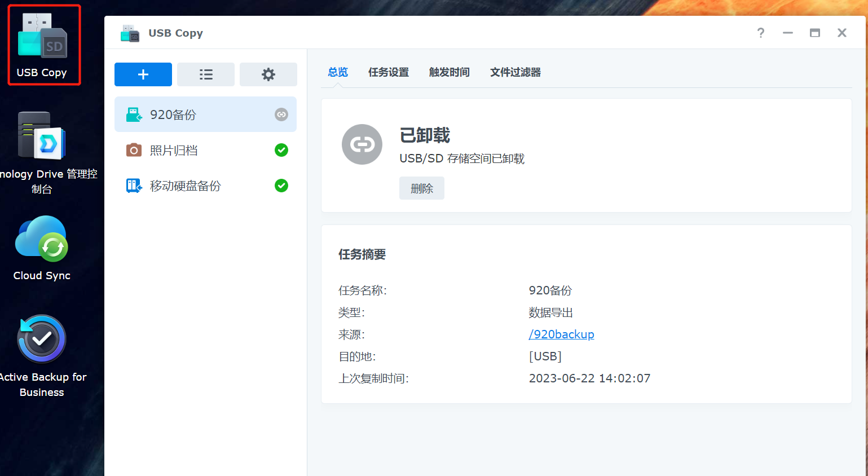The image size is (868, 476).
Task: Click the 任务摘要 heading
Action: [362, 255]
